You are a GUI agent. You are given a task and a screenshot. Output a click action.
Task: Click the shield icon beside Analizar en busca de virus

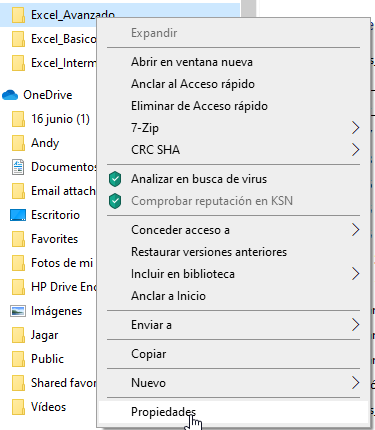115,179
